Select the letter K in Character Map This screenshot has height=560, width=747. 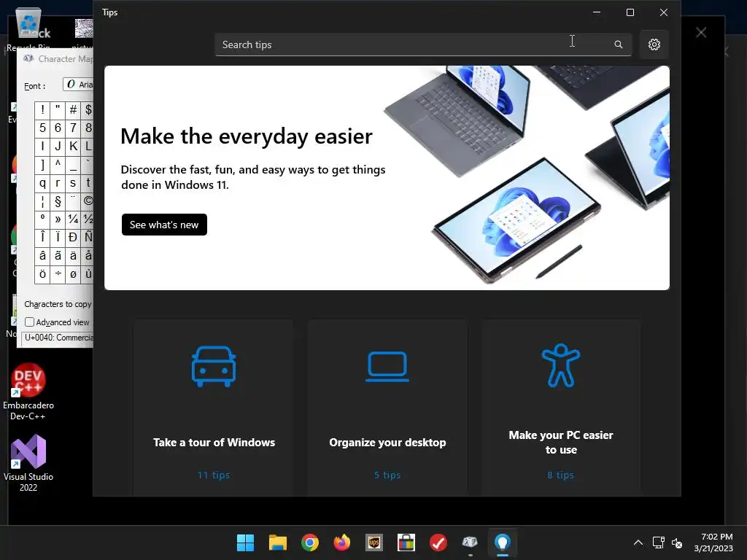coord(73,146)
